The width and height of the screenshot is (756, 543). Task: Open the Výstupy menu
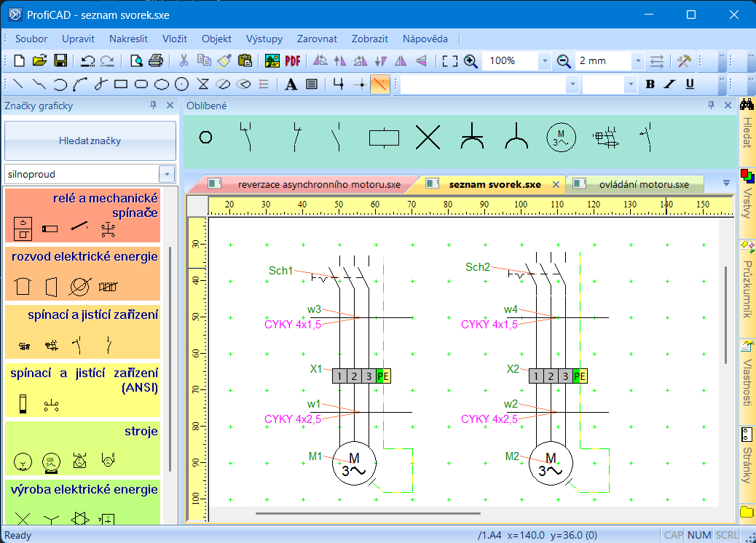(x=264, y=39)
